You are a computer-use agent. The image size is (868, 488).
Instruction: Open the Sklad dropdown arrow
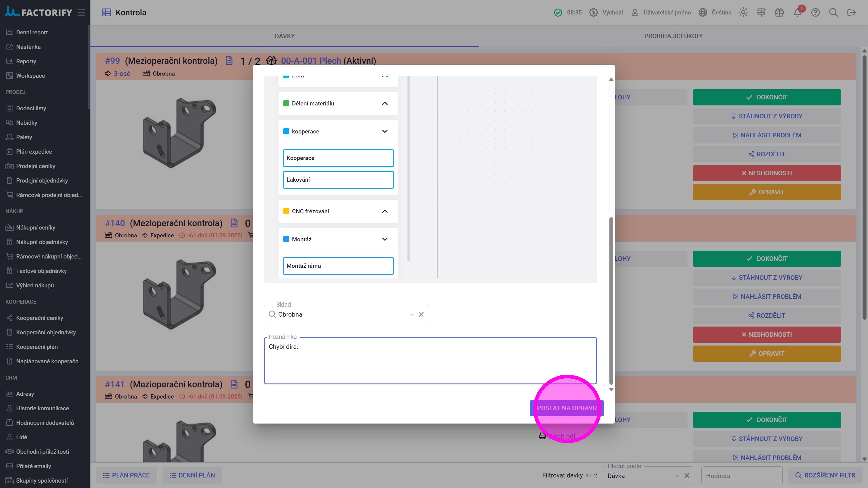pyautogui.click(x=412, y=314)
